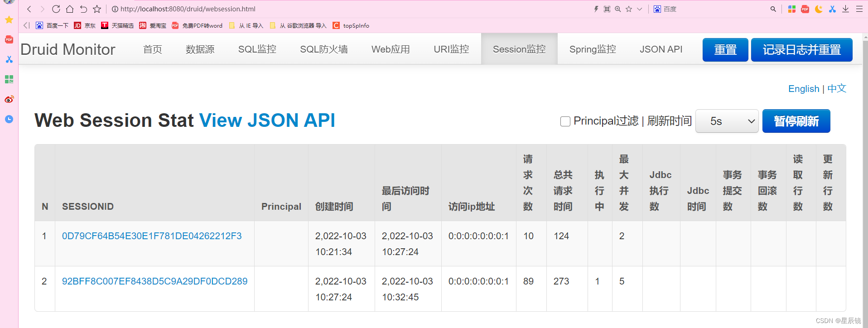Open the QR code grid icon in address bar
868x328 pixels.
point(607,9)
